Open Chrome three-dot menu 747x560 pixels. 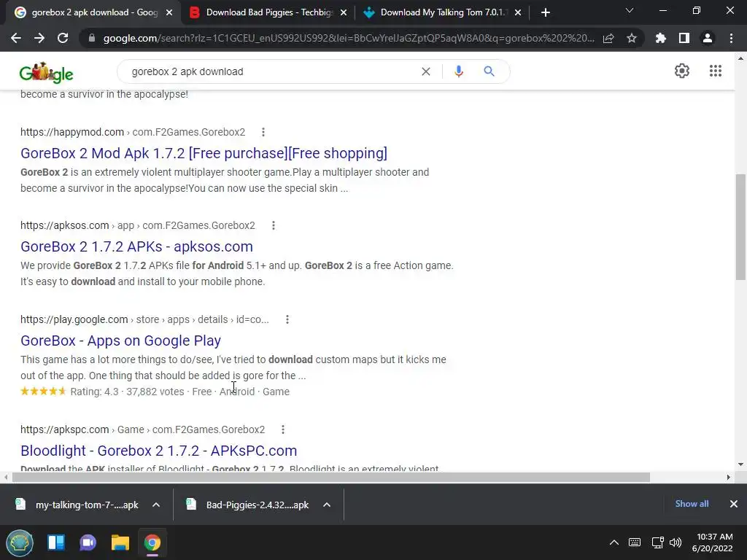(x=731, y=38)
